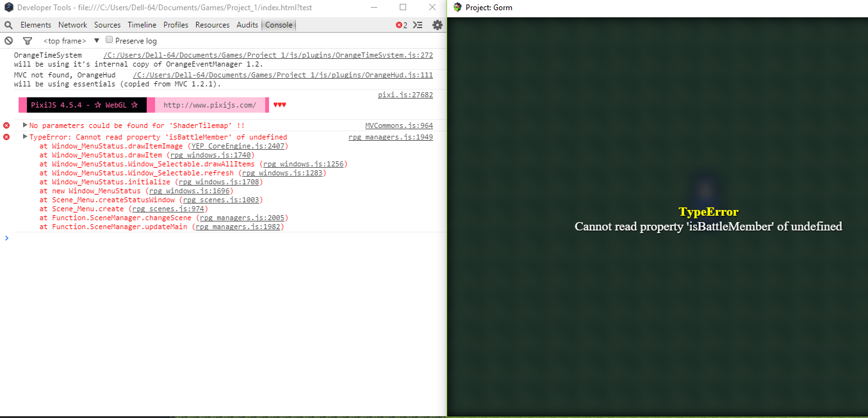Open the console filter funnel icon
This screenshot has height=418, width=868.
(x=27, y=40)
